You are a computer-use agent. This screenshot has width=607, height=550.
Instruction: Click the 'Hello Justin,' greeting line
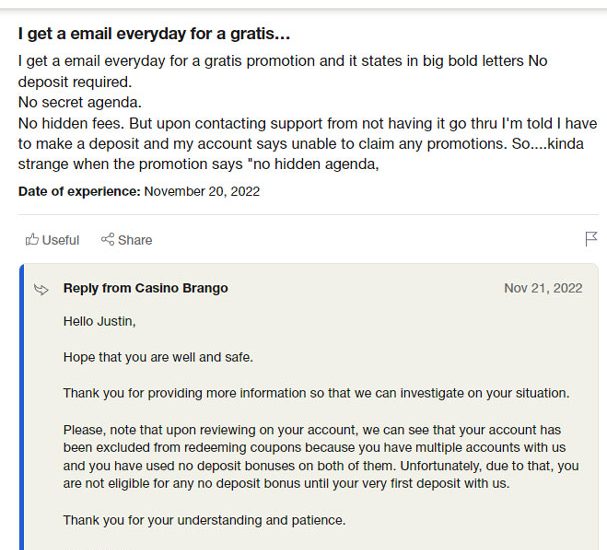coord(99,321)
